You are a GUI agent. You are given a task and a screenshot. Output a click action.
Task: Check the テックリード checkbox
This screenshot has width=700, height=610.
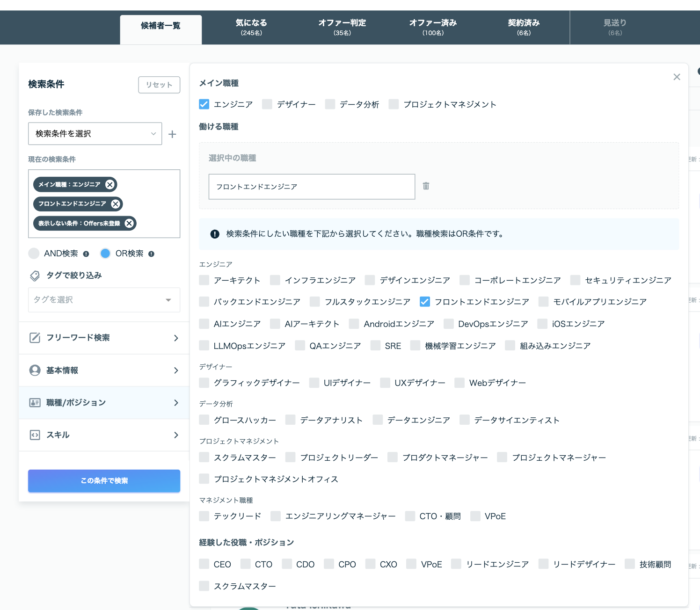(204, 516)
